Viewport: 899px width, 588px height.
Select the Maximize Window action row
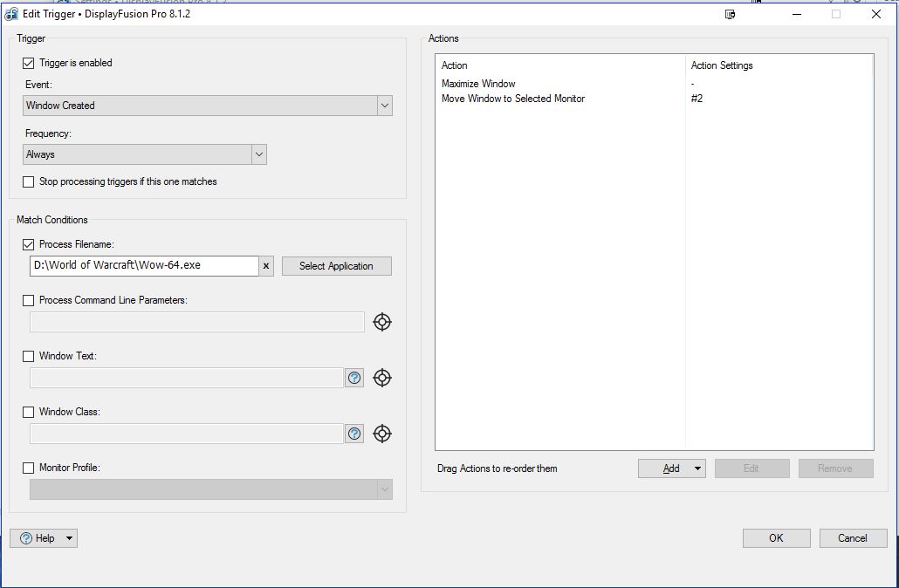pos(478,84)
